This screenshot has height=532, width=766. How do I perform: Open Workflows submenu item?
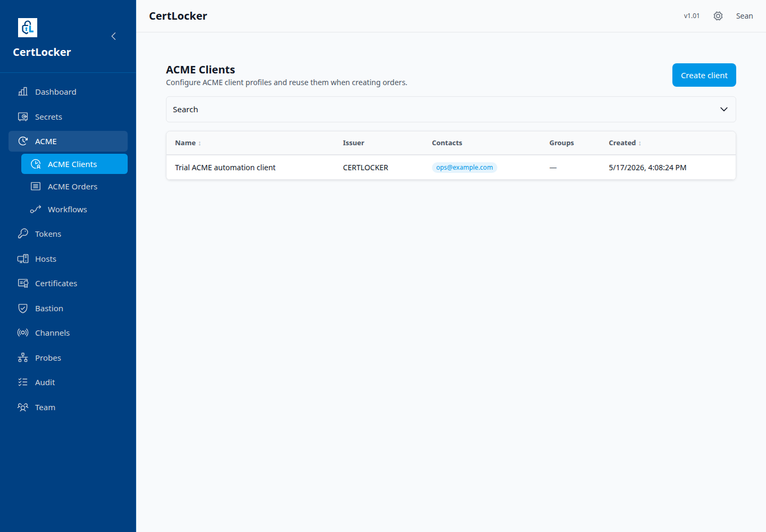click(74, 209)
